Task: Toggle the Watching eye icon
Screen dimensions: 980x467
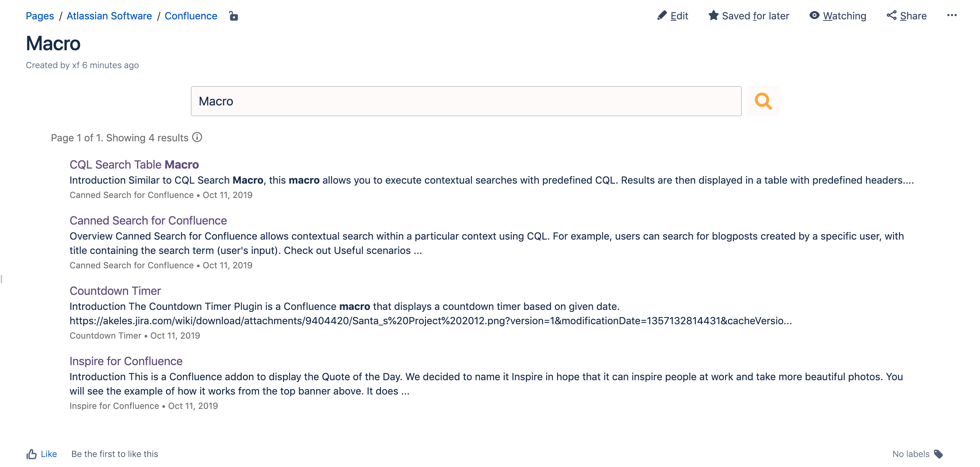Action: (814, 15)
